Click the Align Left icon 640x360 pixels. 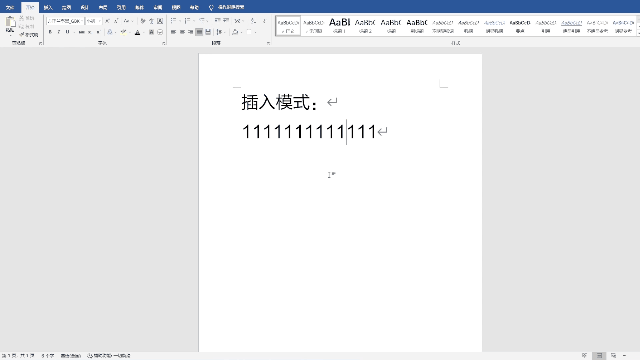173,32
